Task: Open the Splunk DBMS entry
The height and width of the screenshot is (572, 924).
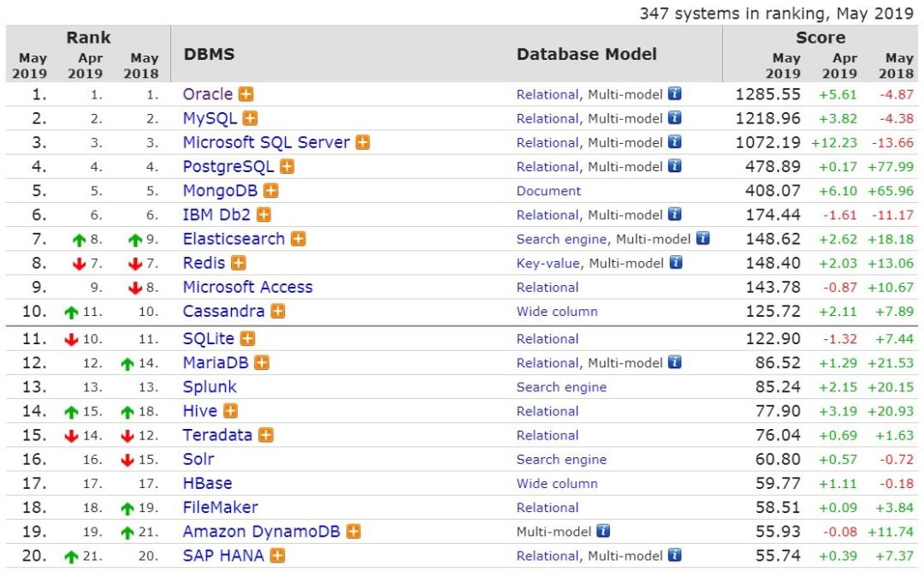Action: click(x=210, y=387)
